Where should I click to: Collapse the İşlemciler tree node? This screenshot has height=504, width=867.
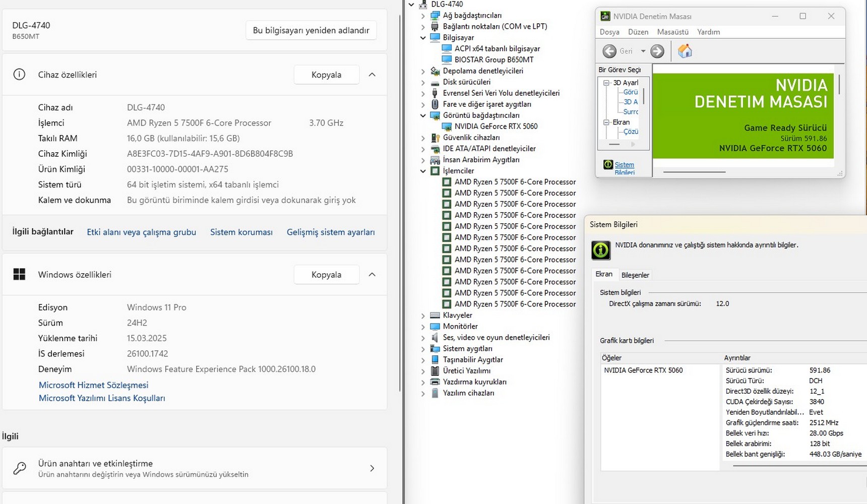423,171
